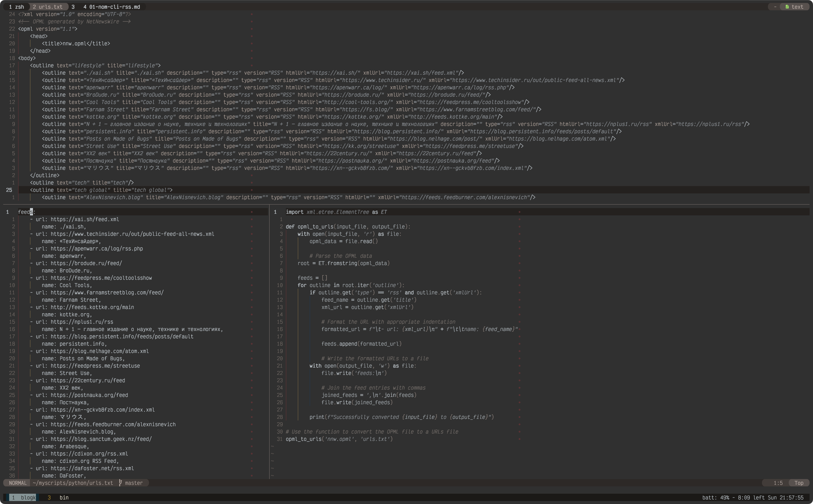Switch to tmux window '3 bin'

tap(58, 497)
